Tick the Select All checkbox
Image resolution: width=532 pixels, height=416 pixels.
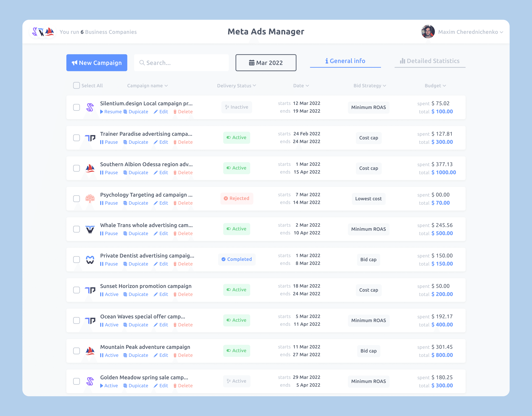pos(77,86)
